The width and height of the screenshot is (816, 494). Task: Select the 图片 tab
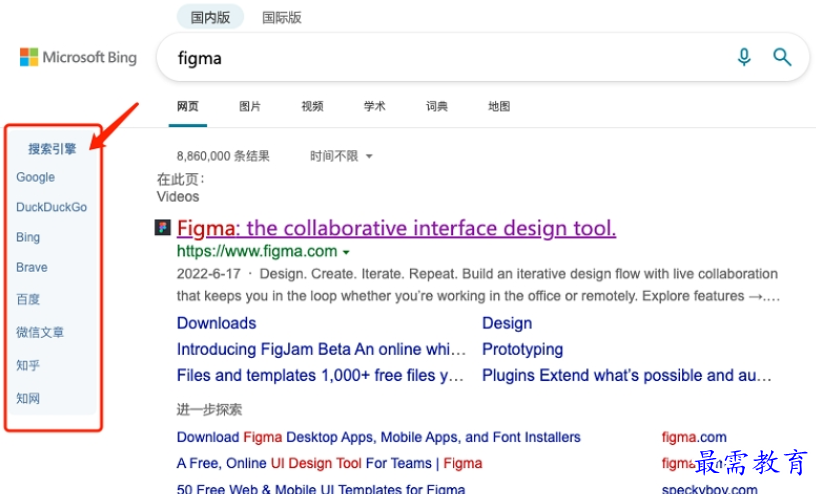[250, 107]
